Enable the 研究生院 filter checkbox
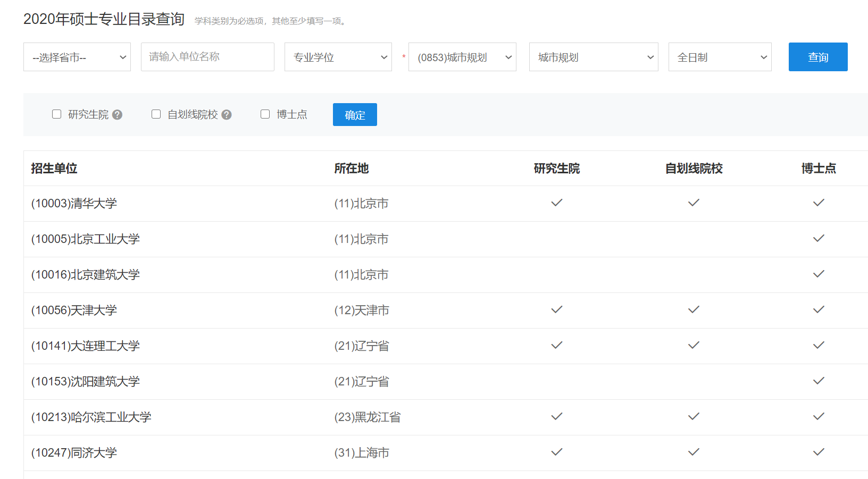Viewport: 868px width, 479px height. coord(57,114)
